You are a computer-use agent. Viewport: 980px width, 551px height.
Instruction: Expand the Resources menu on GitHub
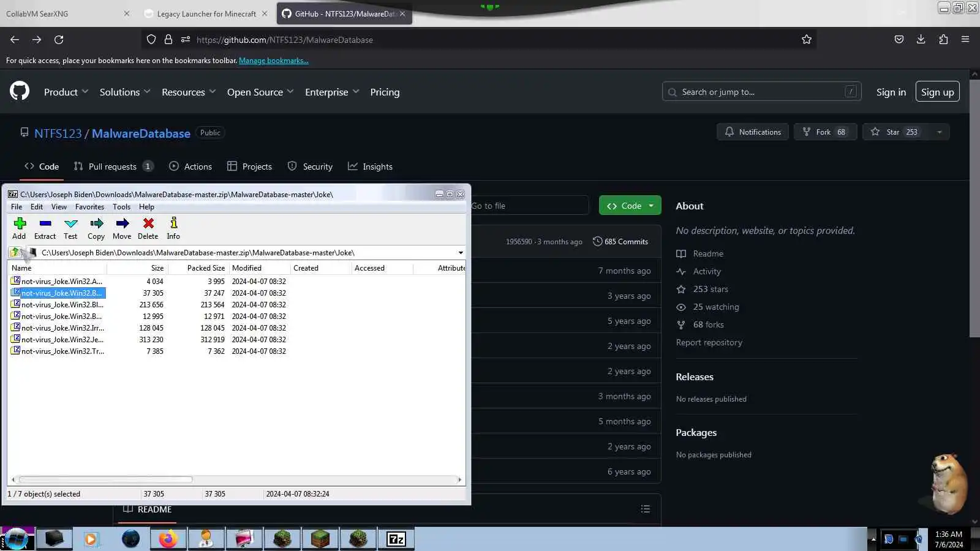189,92
